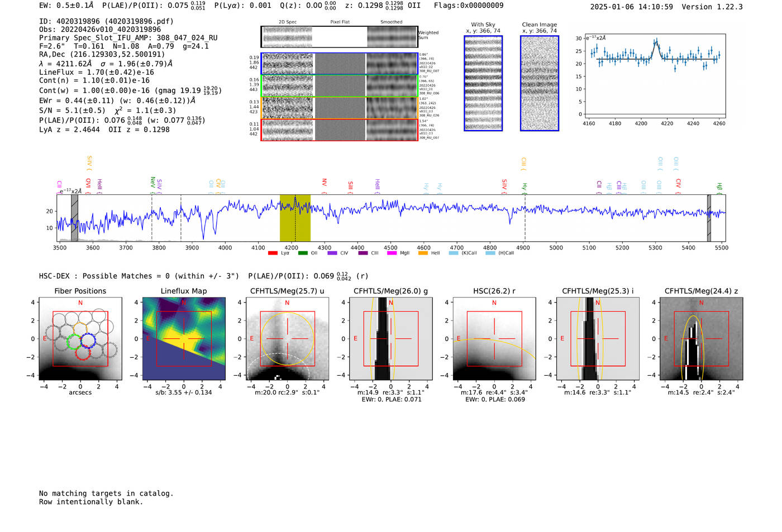Screen dimensions: 782x532
Task: Select the Clean Image cutout
Action: [540, 83]
